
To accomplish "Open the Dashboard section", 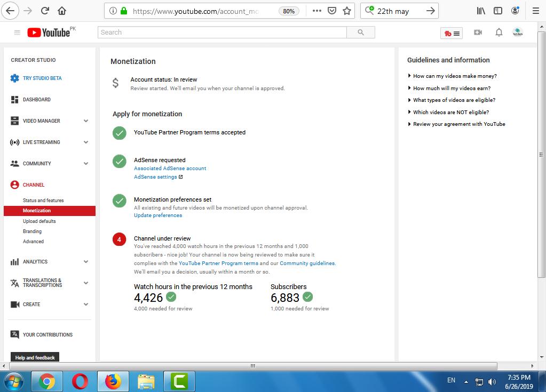I will [37, 100].
